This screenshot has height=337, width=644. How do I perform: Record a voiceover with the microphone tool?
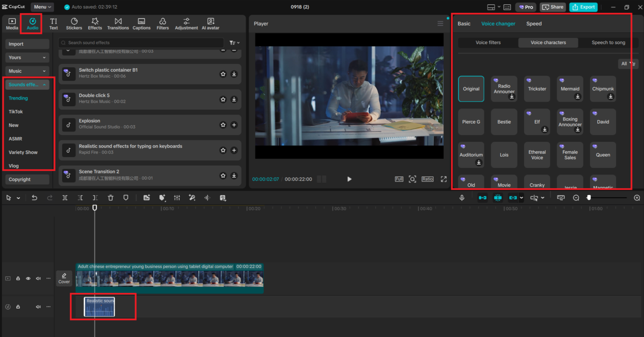click(x=462, y=197)
